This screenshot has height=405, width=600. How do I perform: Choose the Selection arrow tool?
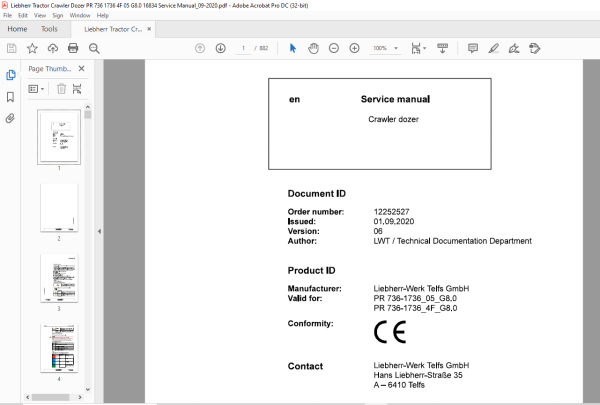coord(293,48)
